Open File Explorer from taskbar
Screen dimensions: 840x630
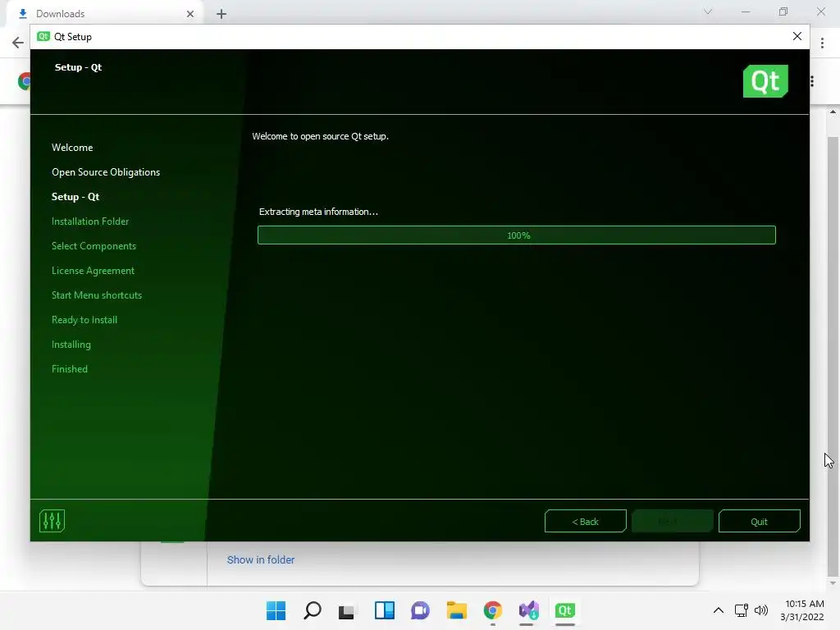click(456, 610)
